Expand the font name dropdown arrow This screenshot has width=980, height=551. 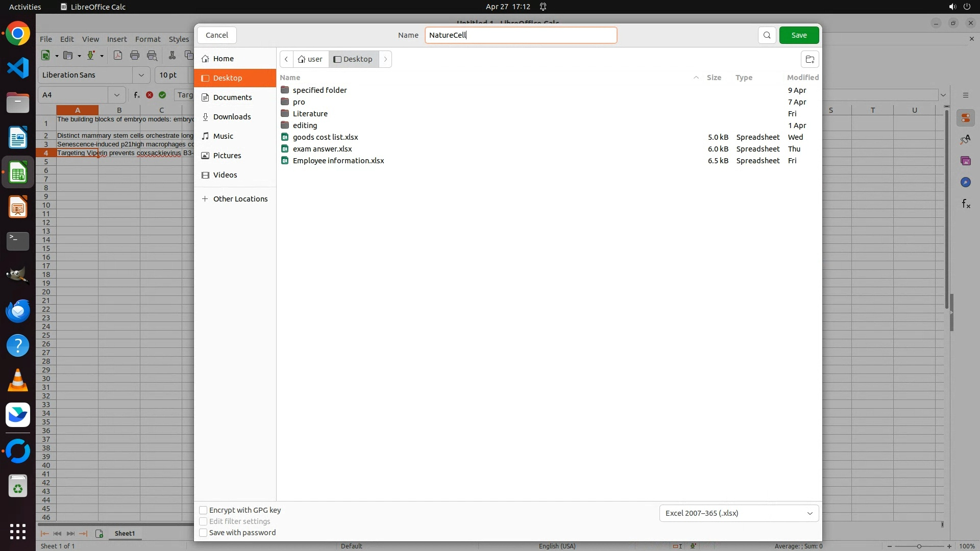pos(141,75)
